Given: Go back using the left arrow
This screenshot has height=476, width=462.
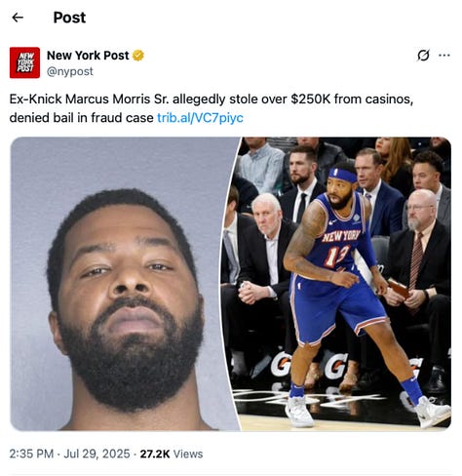Looking at the screenshot, I should point(18,18).
